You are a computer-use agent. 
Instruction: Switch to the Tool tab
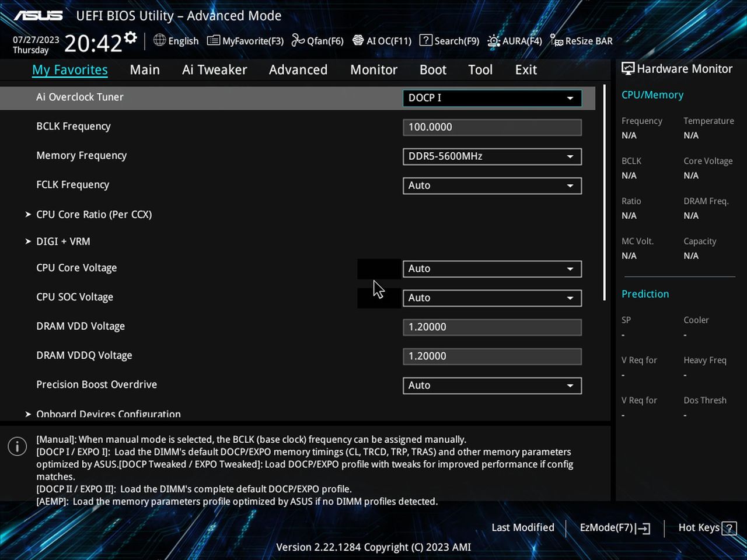tap(480, 70)
